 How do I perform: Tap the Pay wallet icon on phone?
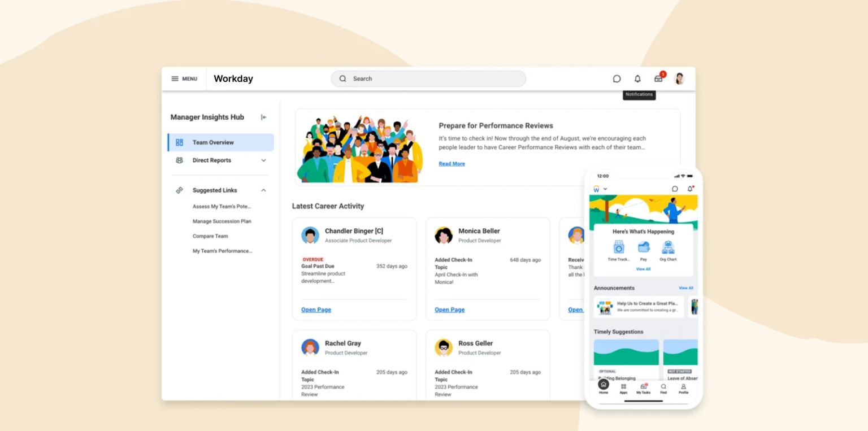tap(644, 247)
